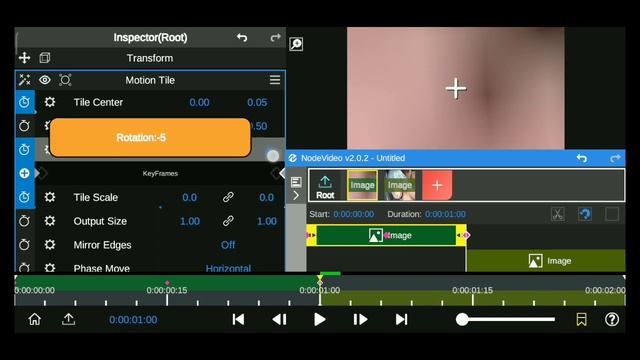
Task: Edit Start time 0:00:00:00
Action: tap(353, 214)
